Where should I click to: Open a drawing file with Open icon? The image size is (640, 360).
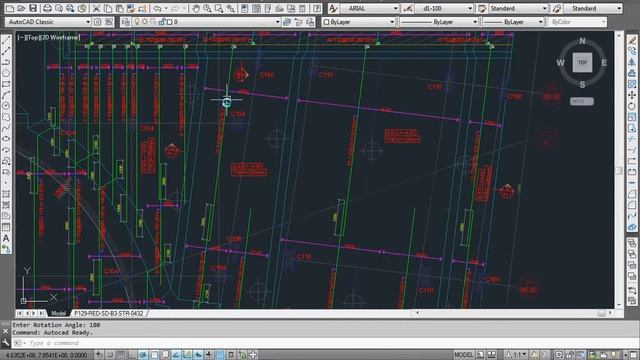point(21,8)
